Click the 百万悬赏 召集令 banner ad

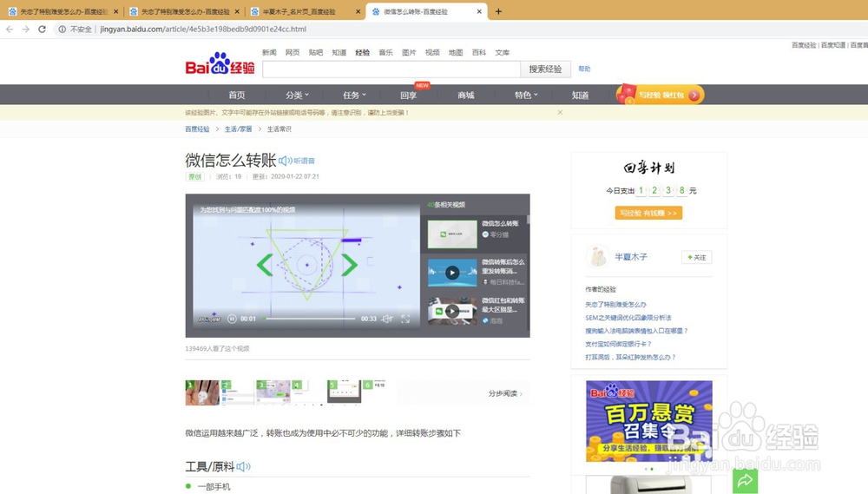[x=648, y=421]
